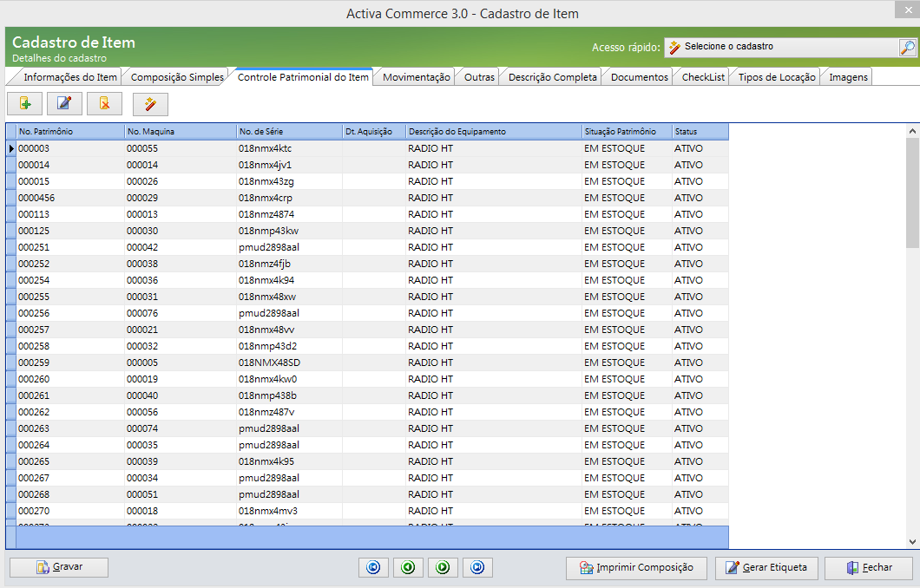Go to the previous record
The width and height of the screenshot is (920, 588).
(x=408, y=567)
